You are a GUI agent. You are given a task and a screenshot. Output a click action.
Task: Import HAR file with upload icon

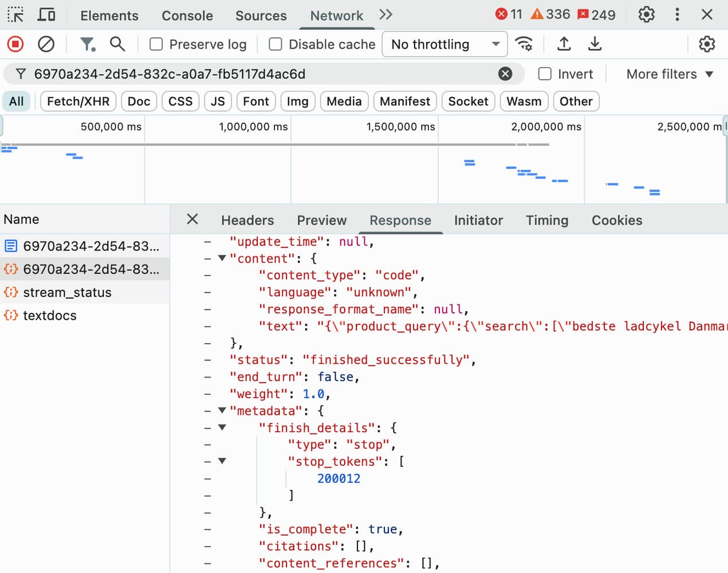564,44
